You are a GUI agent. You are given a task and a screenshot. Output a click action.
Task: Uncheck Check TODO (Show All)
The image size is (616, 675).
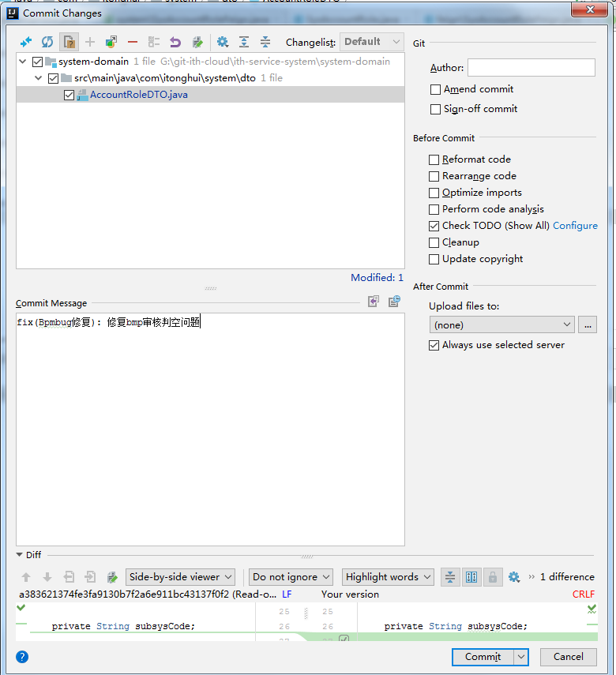click(434, 226)
